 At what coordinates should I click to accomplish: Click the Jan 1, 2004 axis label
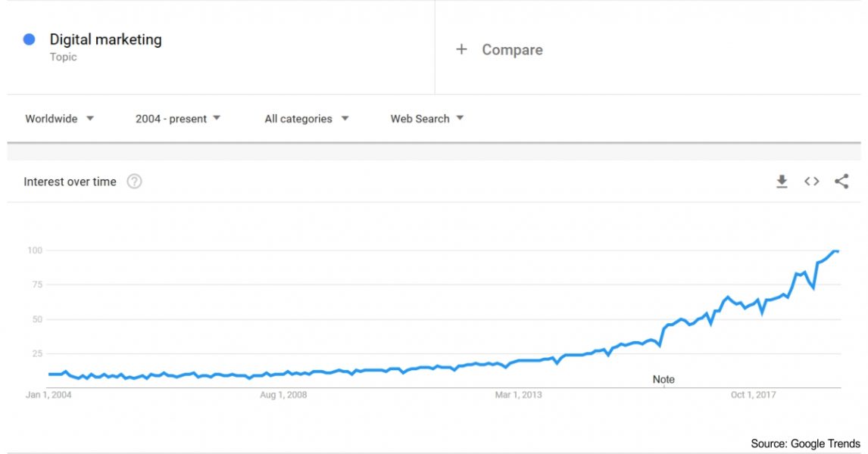coord(50,394)
